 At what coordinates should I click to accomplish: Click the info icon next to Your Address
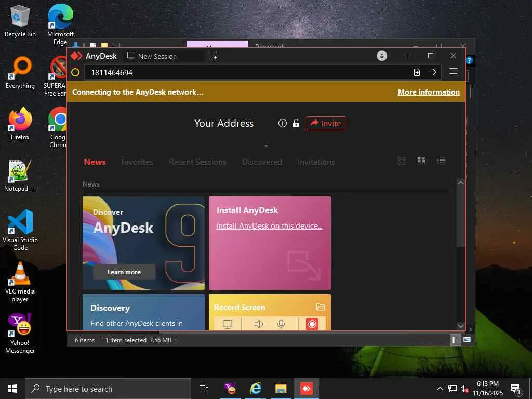point(282,123)
